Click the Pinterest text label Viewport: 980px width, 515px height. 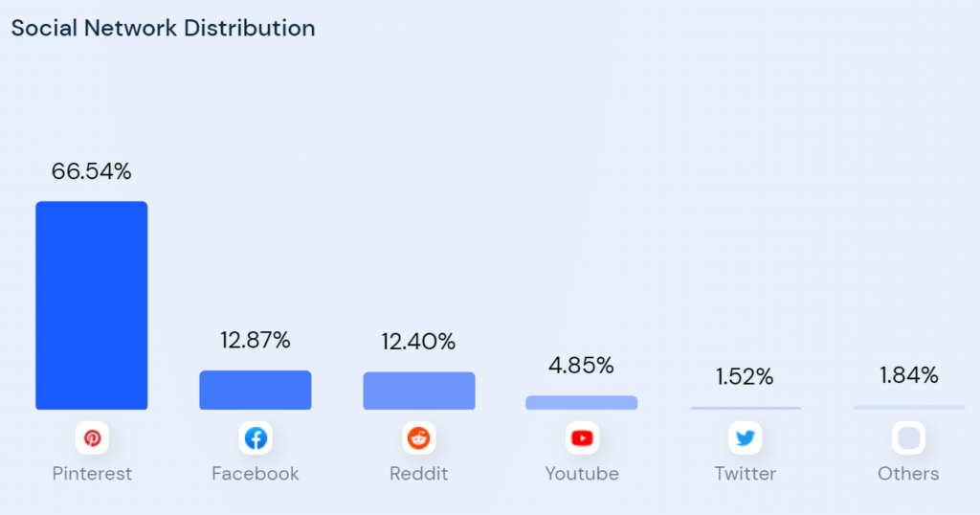(92, 474)
